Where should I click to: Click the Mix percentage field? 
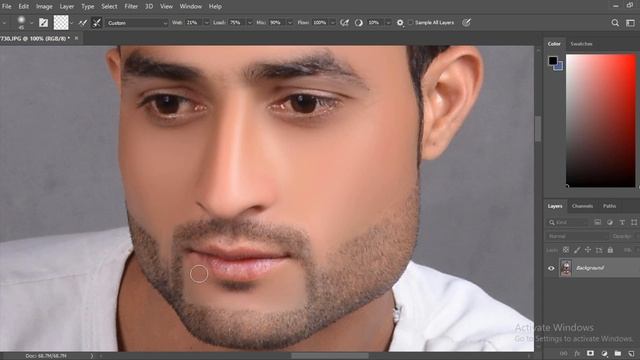click(x=276, y=23)
